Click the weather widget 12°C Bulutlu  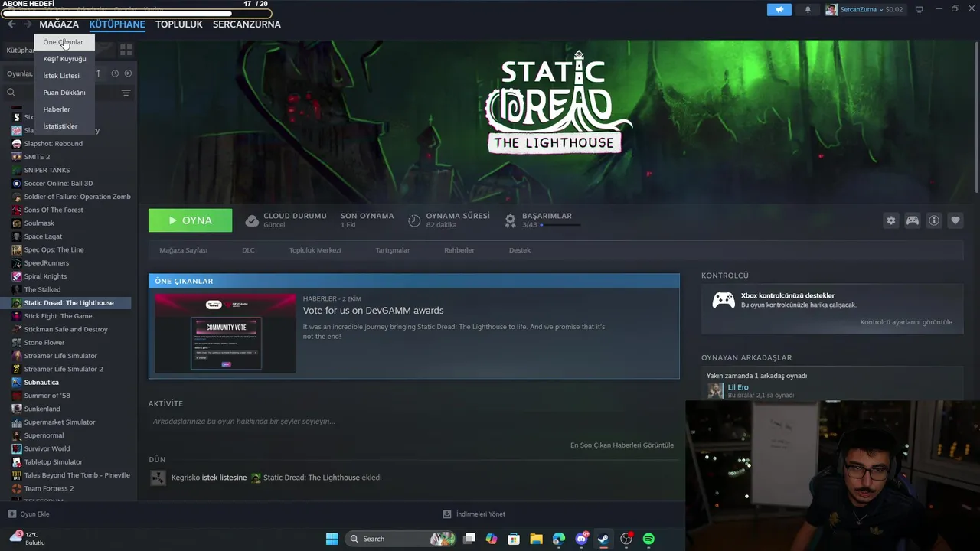click(x=28, y=538)
